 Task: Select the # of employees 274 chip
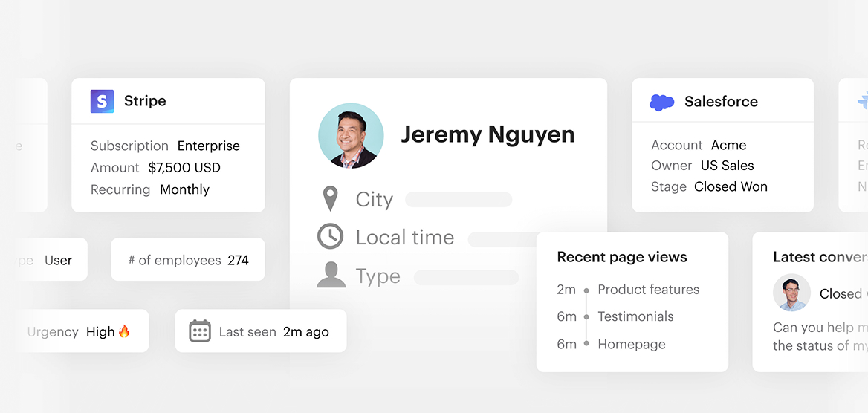pyautogui.click(x=188, y=260)
